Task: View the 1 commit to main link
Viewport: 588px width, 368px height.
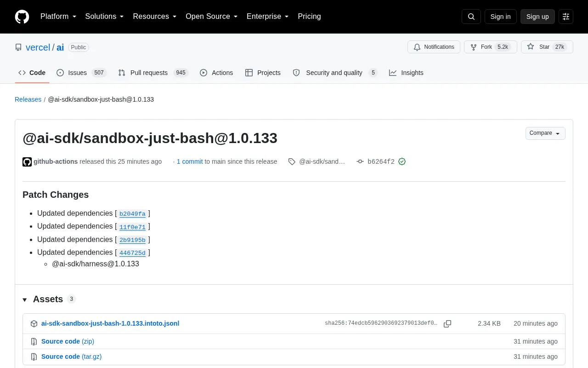Action: 190,161
